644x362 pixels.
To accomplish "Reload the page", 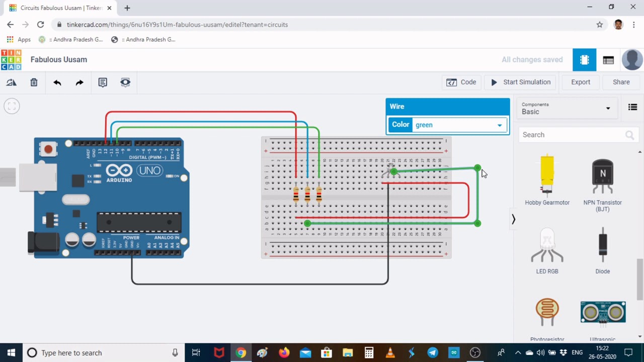I will pyautogui.click(x=41, y=24).
